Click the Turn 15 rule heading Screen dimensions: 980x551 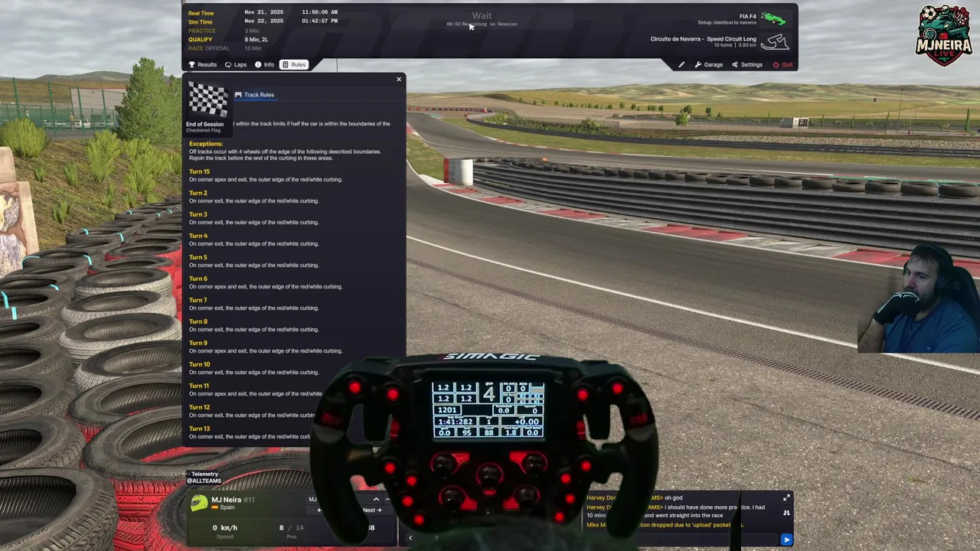(x=199, y=171)
